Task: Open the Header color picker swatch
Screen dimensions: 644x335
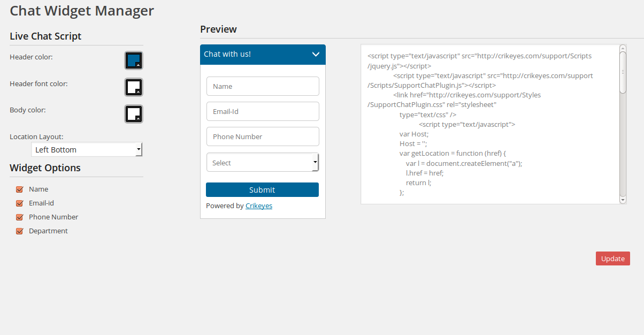Action: tap(134, 60)
